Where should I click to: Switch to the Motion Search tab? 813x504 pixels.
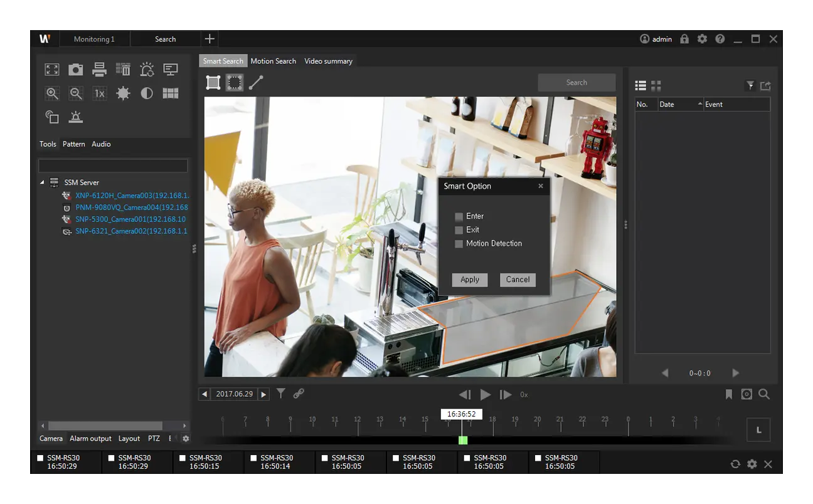[x=273, y=61]
